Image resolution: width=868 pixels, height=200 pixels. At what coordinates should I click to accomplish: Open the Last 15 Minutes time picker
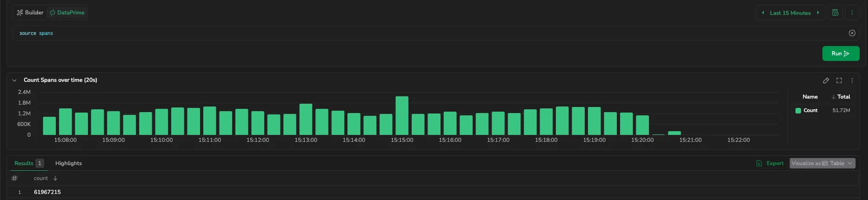pyautogui.click(x=790, y=13)
